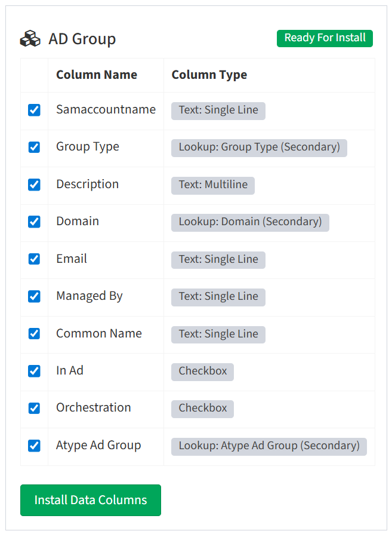This screenshot has width=392, height=537.
Task: Uncheck the Description column checkbox
Action: click(x=34, y=185)
